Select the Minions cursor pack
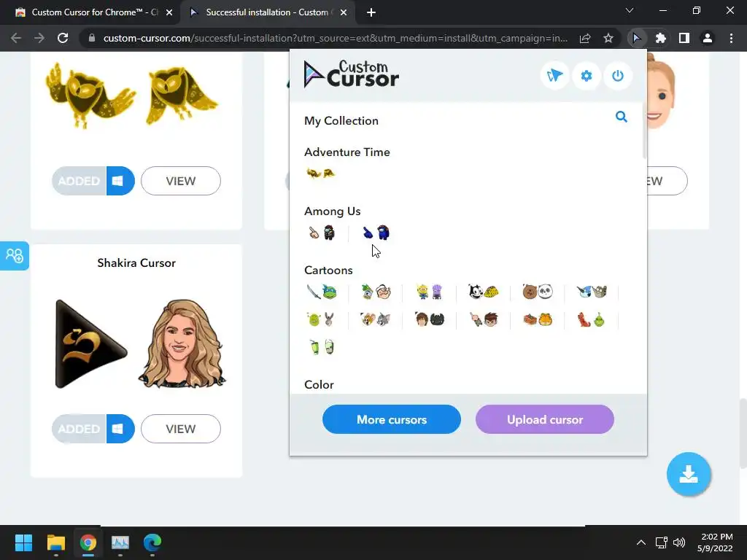Screen dimensions: 747x560 pos(430,292)
